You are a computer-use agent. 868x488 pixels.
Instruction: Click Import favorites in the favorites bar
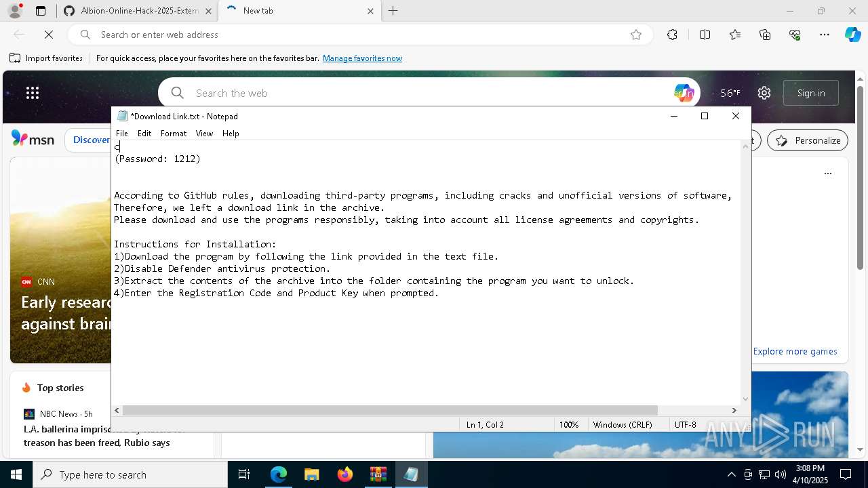[46, 58]
